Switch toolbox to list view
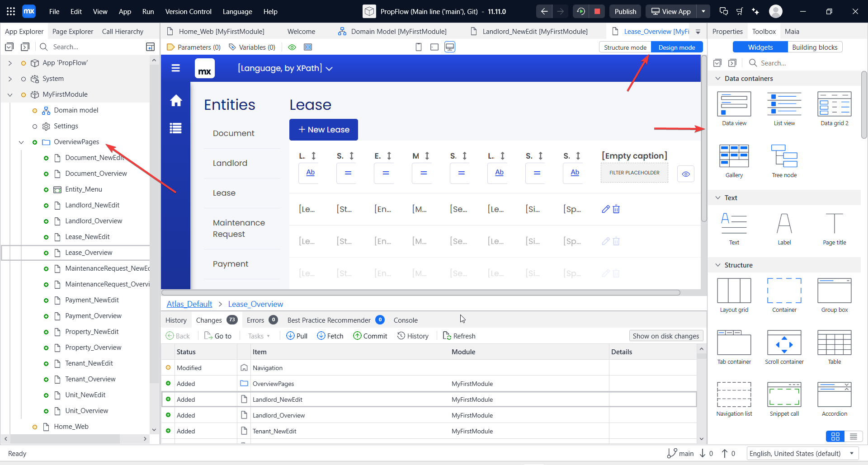This screenshot has width=868, height=465. 853,437
